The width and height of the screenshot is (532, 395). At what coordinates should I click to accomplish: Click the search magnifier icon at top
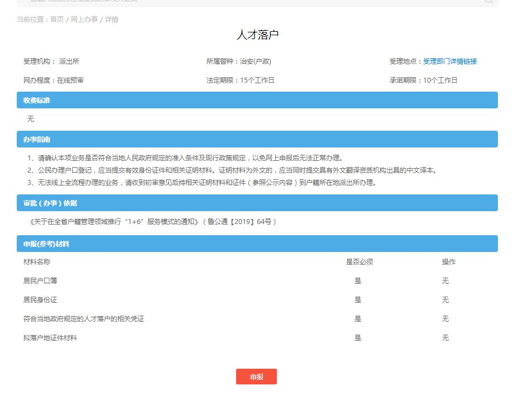coord(488,1)
